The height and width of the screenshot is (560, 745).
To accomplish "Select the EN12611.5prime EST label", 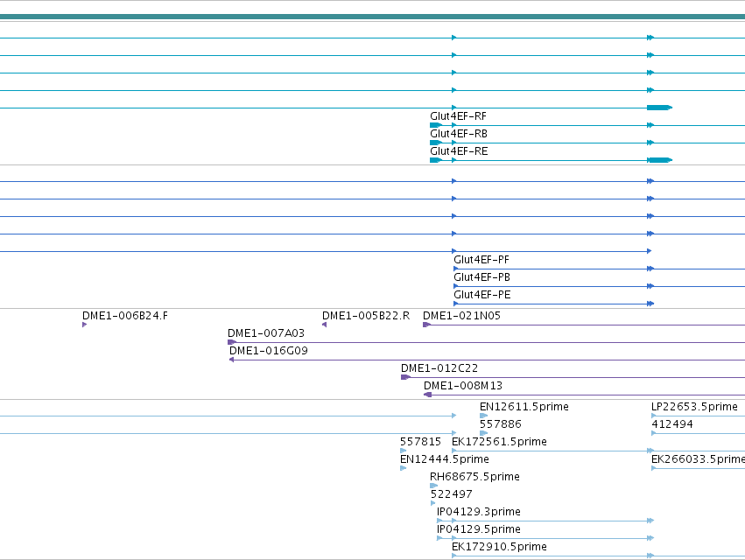I will pyautogui.click(x=524, y=407).
